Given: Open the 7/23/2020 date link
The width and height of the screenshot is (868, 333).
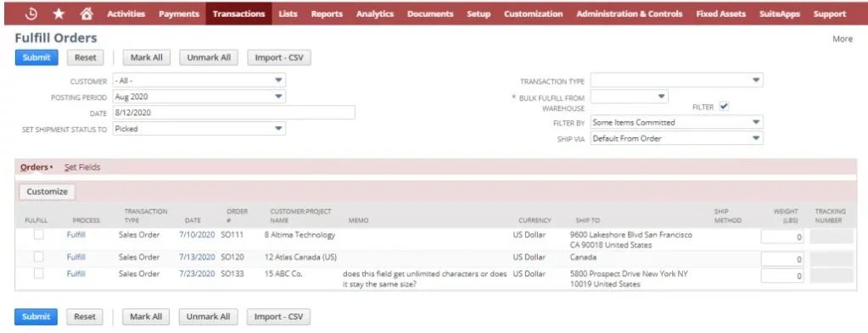Looking at the screenshot, I should click(x=197, y=273).
